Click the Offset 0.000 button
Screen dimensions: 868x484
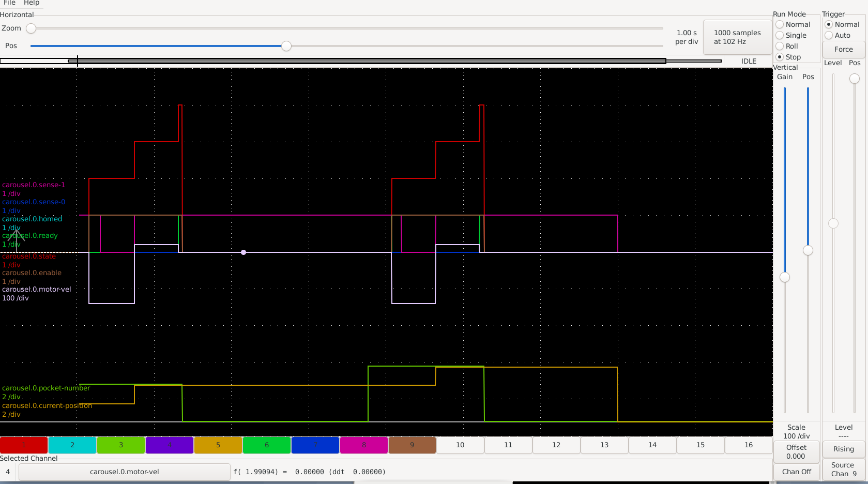[796, 451]
